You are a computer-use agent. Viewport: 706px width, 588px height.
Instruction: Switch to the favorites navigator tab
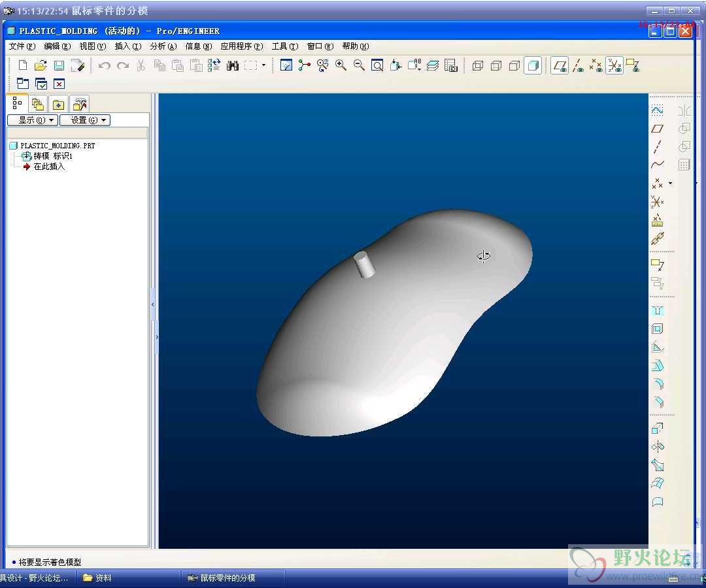click(x=59, y=105)
